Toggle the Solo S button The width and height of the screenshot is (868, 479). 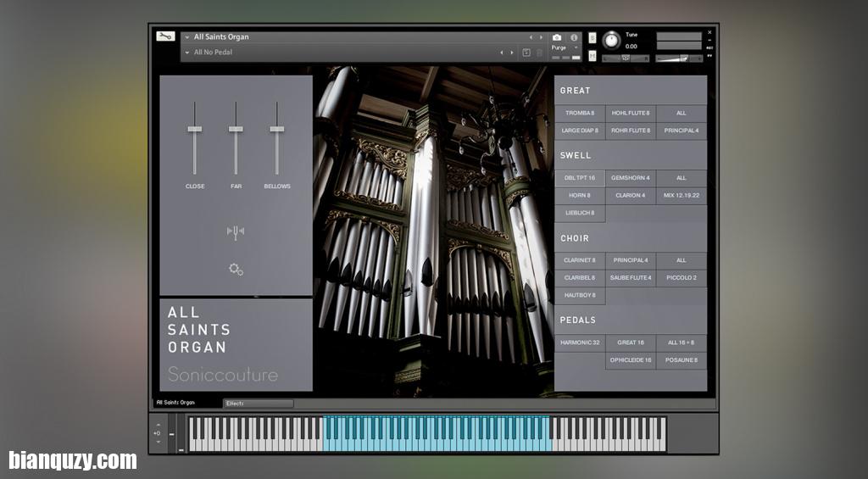click(593, 37)
